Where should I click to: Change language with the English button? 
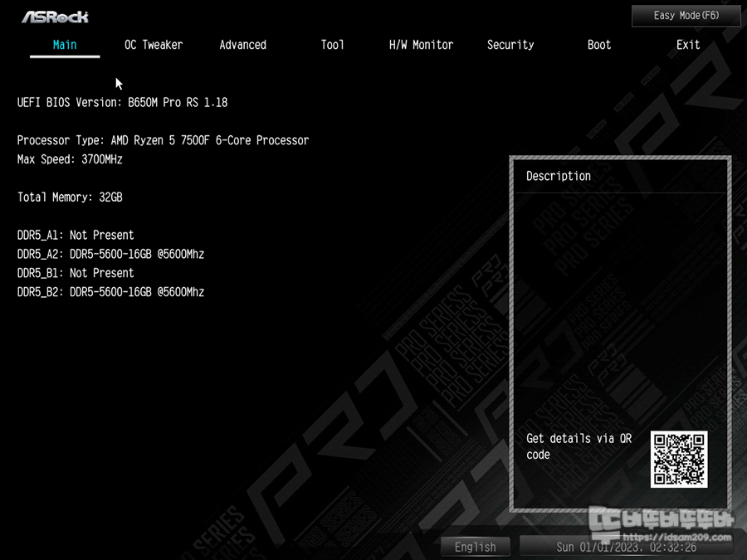coord(475,548)
